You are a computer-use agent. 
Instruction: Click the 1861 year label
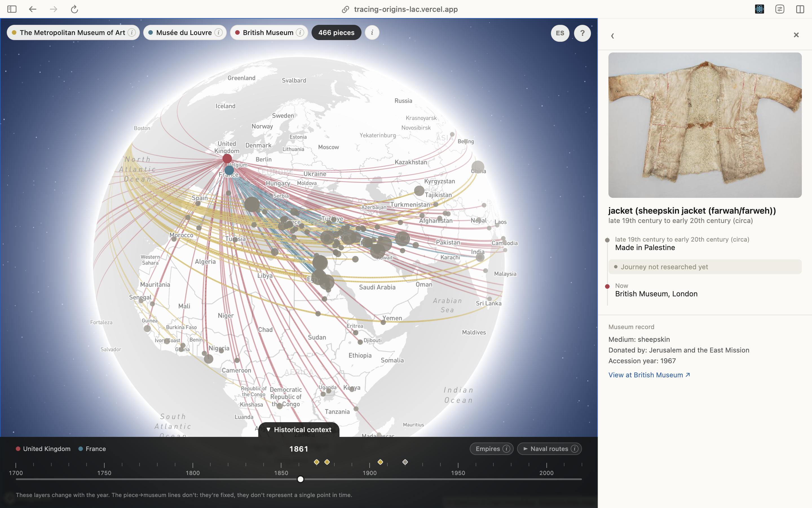(299, 449)
